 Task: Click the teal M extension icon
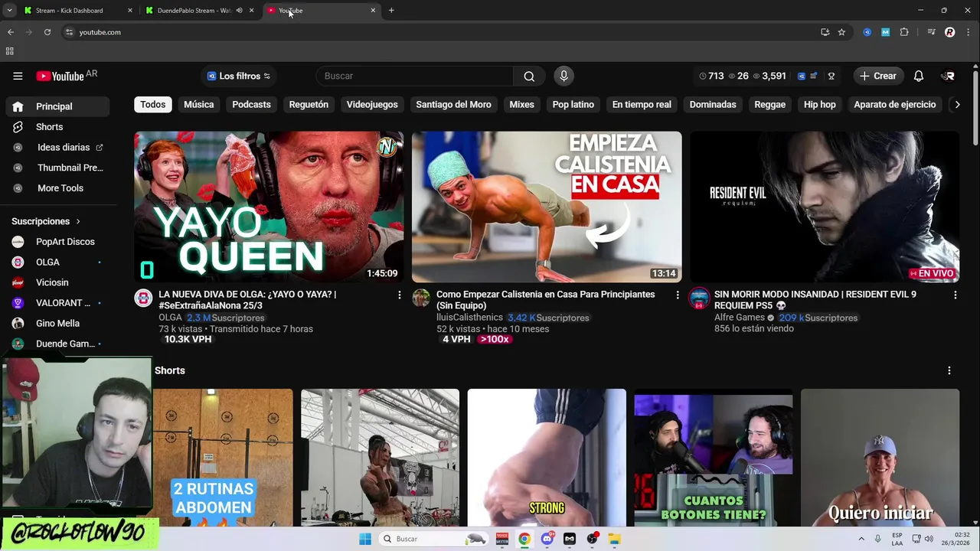click(886, 32)
